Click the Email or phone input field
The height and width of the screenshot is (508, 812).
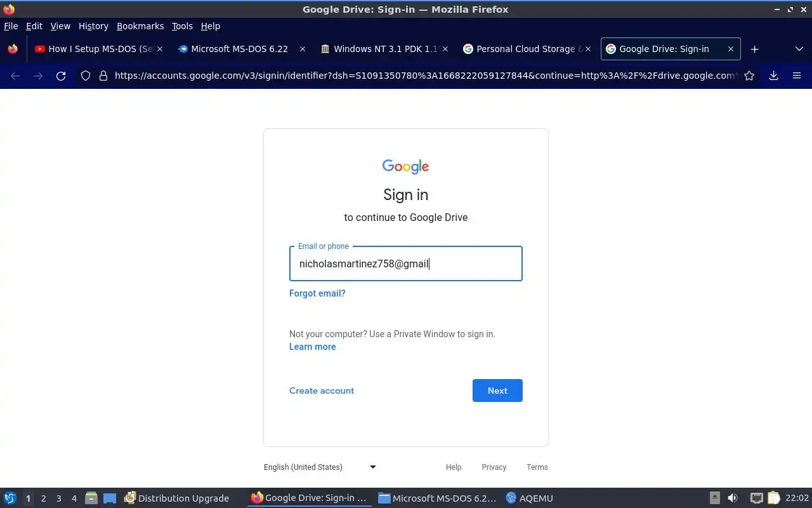pyautogui.click(x=406, y=264)
